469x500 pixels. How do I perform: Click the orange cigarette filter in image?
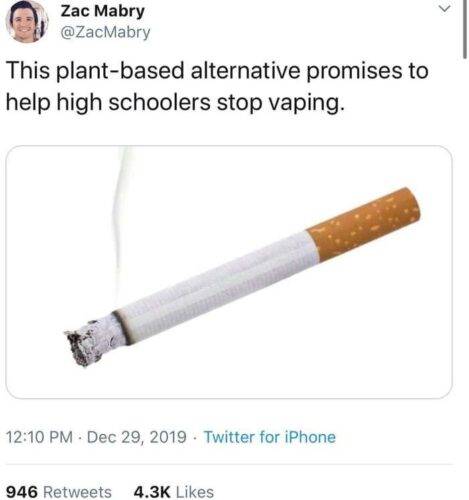pyautogui.click(x=364, y=224)
